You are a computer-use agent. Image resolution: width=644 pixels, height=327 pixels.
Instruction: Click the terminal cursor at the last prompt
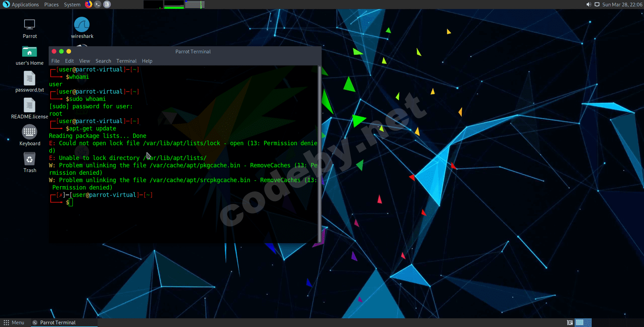71,202
